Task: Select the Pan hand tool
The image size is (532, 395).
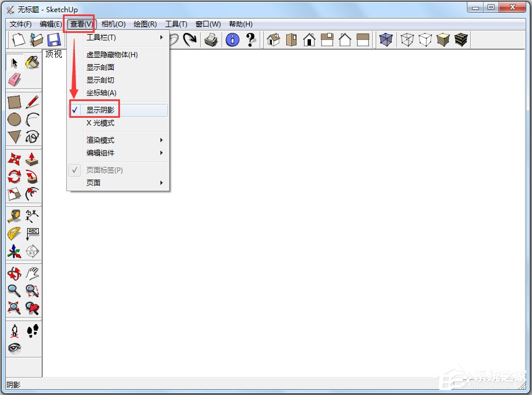Action: point(32,273)
